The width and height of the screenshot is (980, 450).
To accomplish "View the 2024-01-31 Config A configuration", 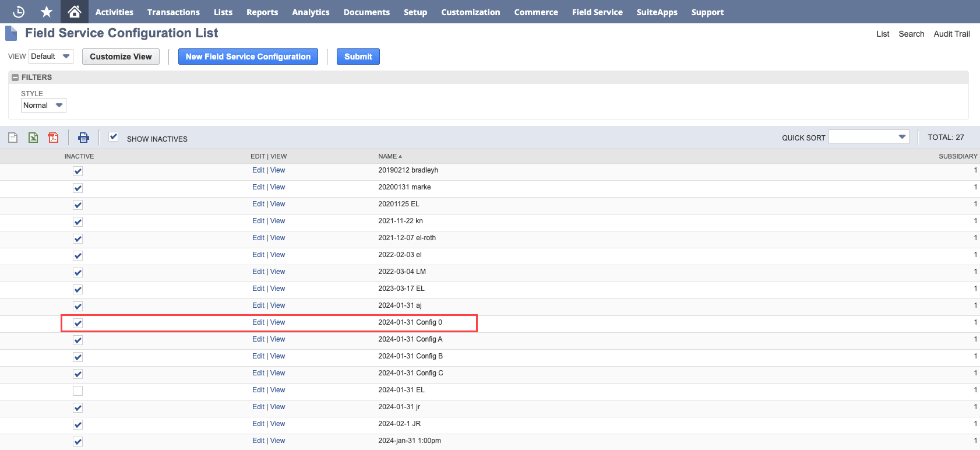I will pos(278,339).
